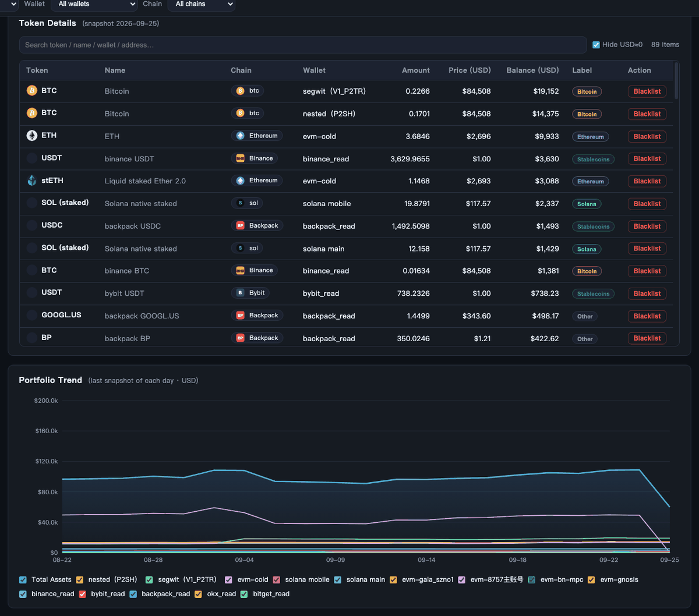Click the Other label badge in the backpack BP row
This screenshot has width=699, height=616.
(x=585, y=339)
